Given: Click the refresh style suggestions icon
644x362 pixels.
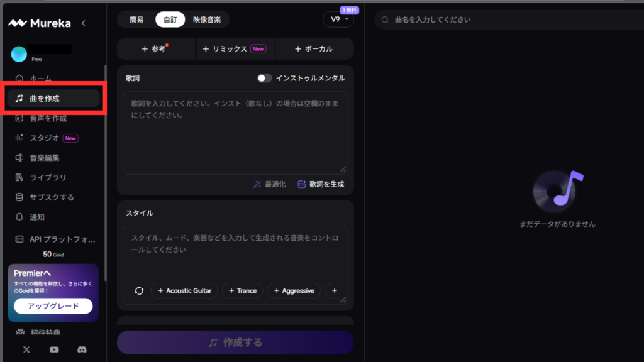Looking at the screenshot, I should [x=140, y=291].
